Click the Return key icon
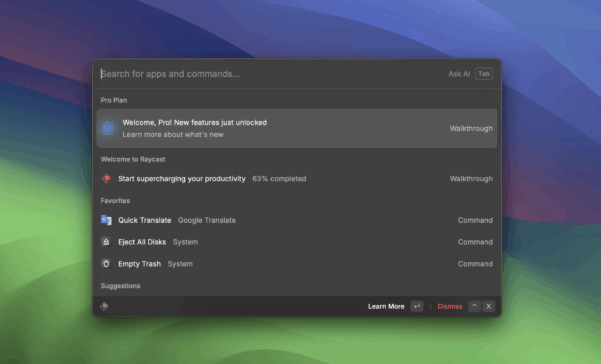This screenshot has width=601, height=364. 417,306
